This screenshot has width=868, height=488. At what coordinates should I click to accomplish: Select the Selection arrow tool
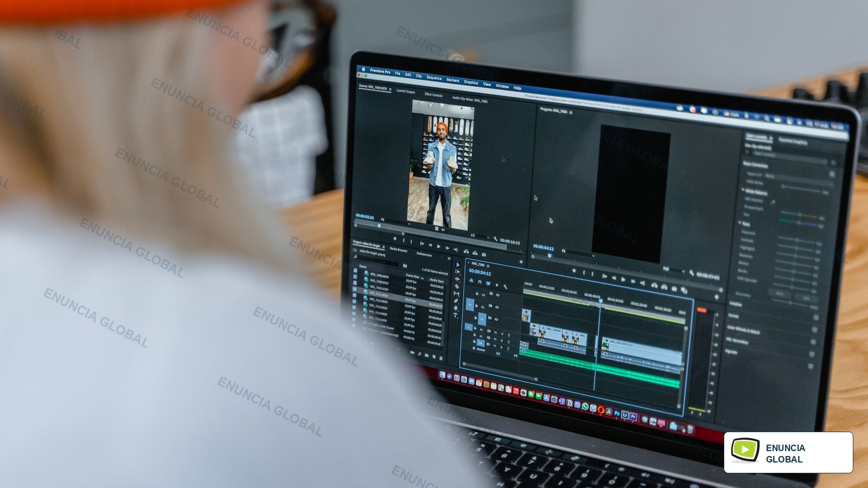point(458,265)
